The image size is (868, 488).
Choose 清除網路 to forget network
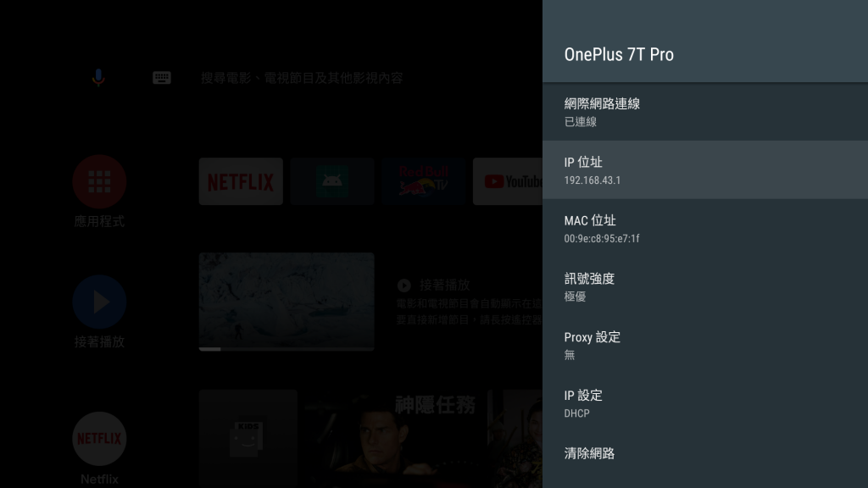(704, 454)
